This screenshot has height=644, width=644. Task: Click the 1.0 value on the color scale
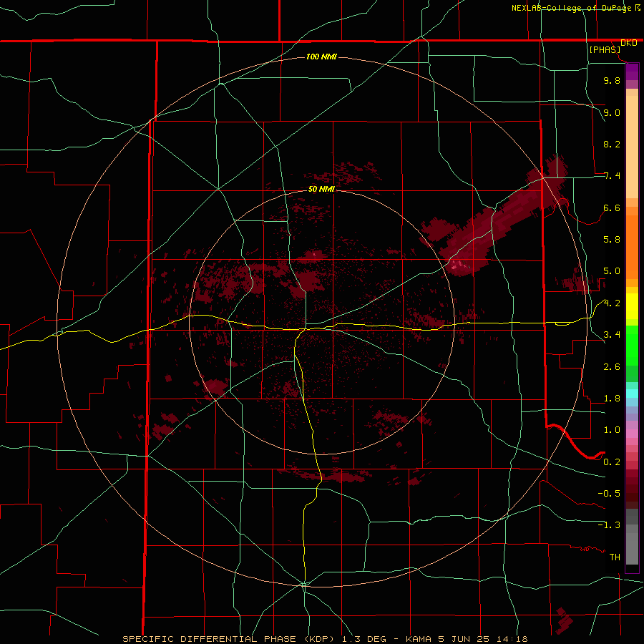612,430
